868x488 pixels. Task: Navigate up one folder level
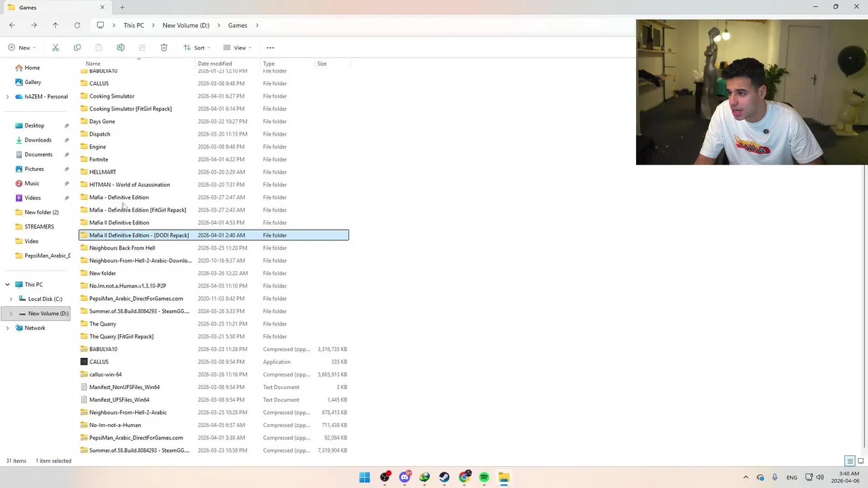point(56,25)
